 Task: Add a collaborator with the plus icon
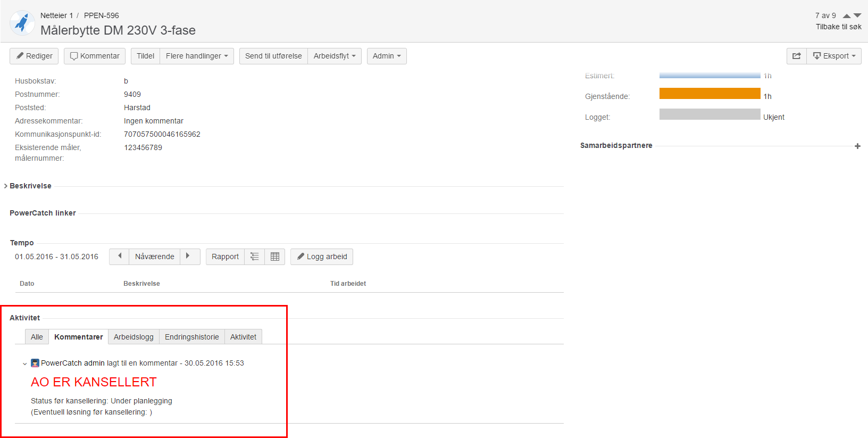[x=857, y=146]
